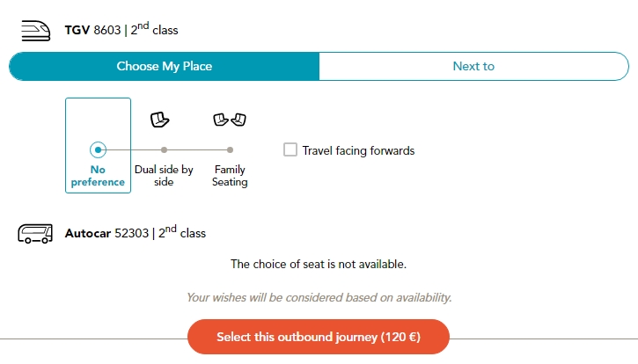
Task: Click the dual side-by-side seat icon
Action: pos(158,119)
